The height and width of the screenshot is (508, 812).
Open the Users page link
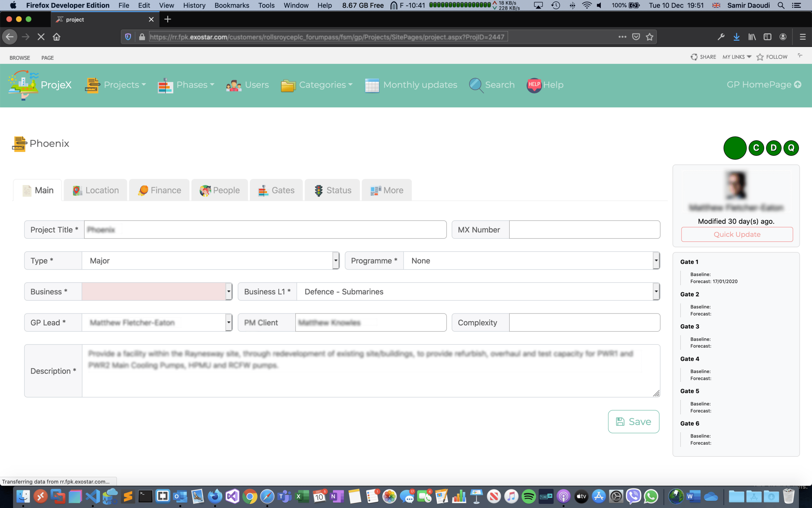click(x=248, y=85)
